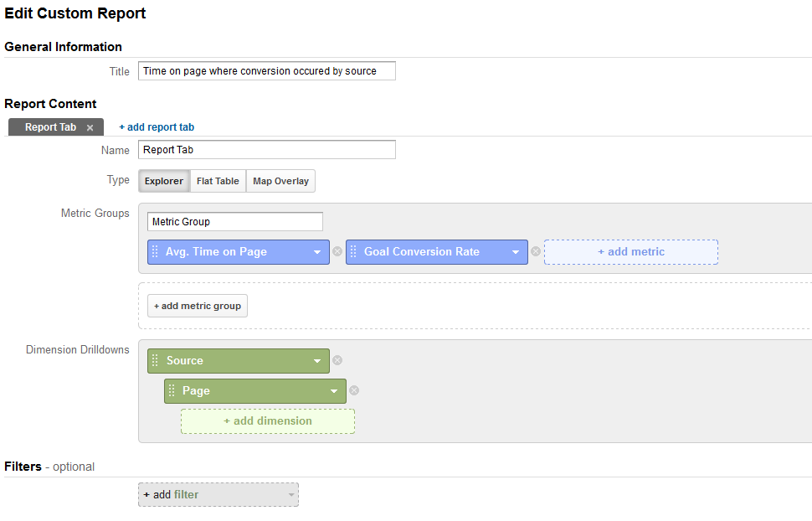Click into the report Title text field
This screenshot has height=521, width=812.
pyautogui.click(x=266, y=71)
